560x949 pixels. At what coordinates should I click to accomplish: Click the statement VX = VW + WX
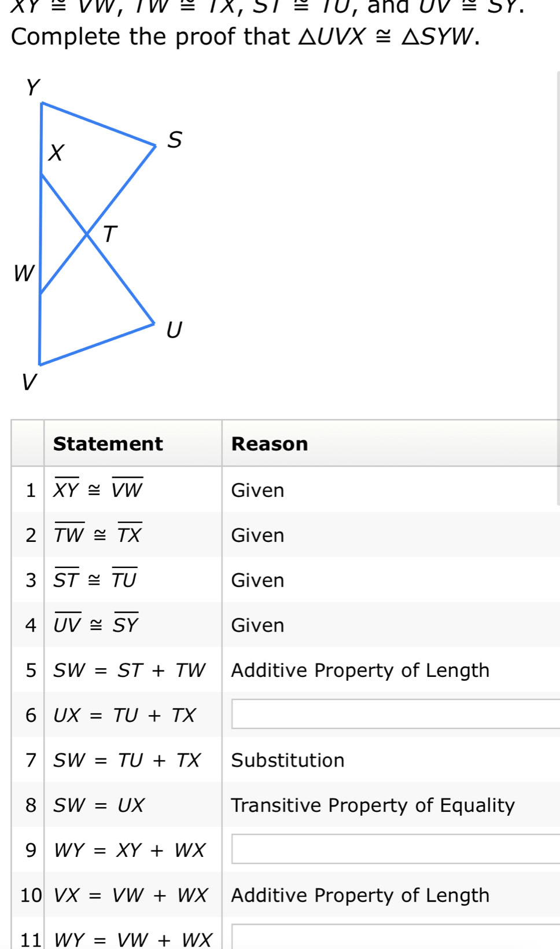[131, 895]
